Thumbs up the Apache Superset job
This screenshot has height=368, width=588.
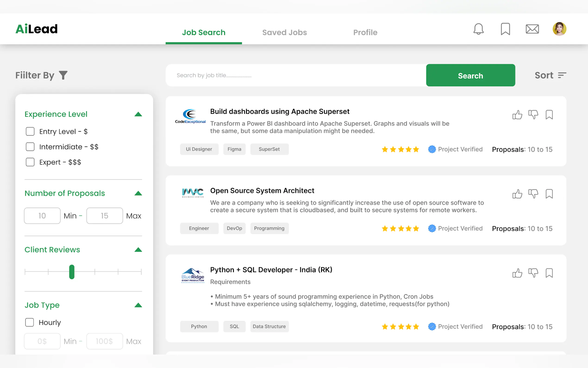517,115
